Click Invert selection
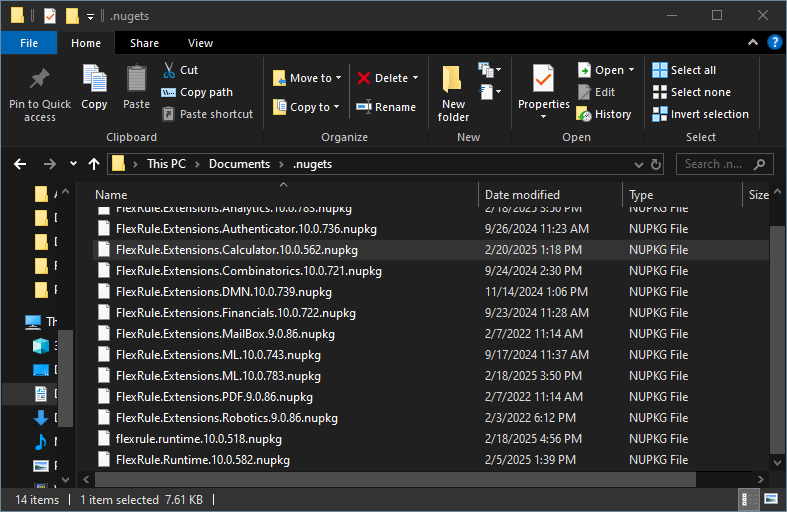 700,114
